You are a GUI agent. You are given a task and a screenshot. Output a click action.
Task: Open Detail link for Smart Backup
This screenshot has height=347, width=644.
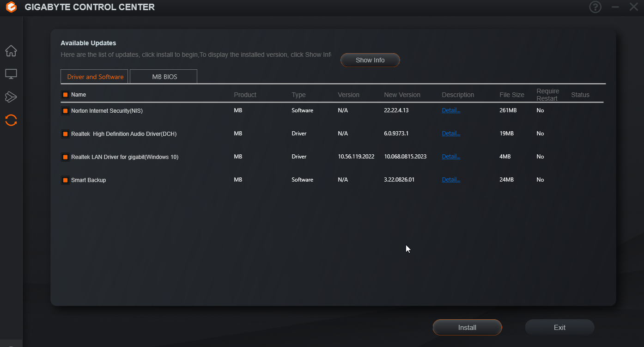click(x=451, y=180)
